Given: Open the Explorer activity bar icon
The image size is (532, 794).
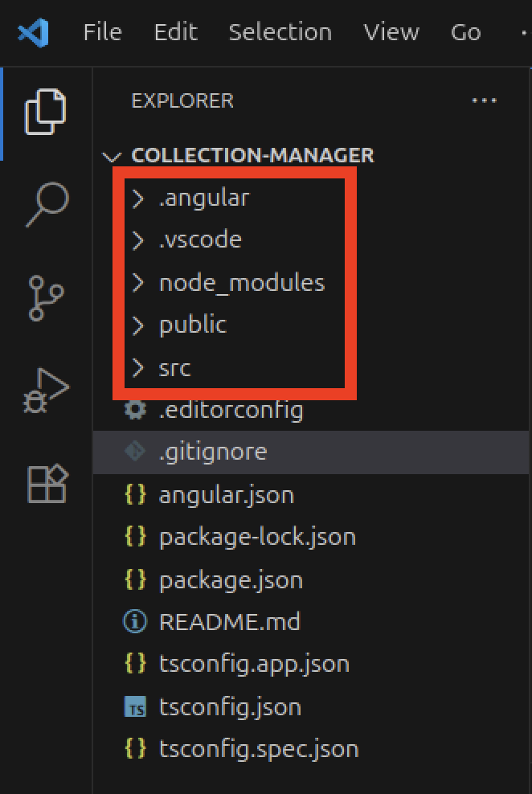Looking at the screenshot, I should click(x=45, y=111).
